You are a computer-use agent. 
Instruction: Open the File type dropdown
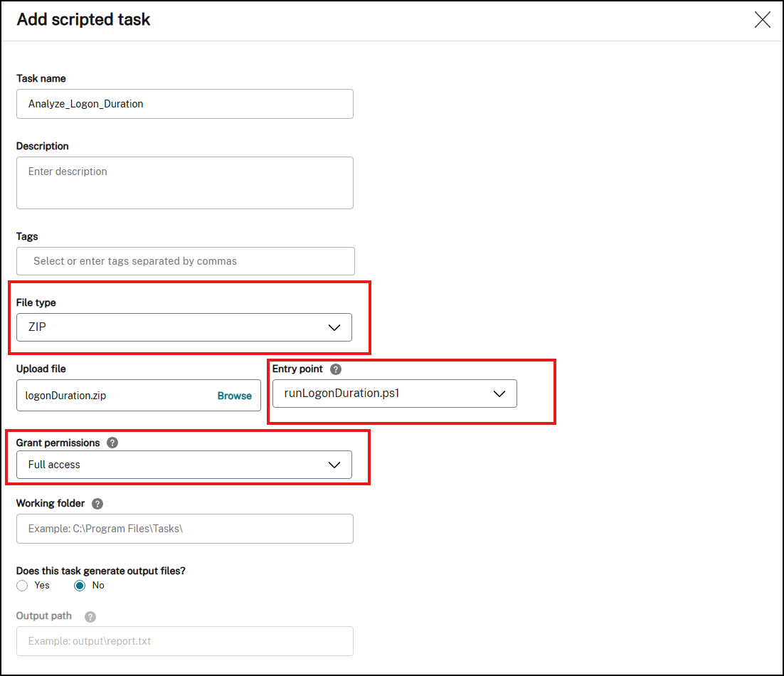[184, 327]
